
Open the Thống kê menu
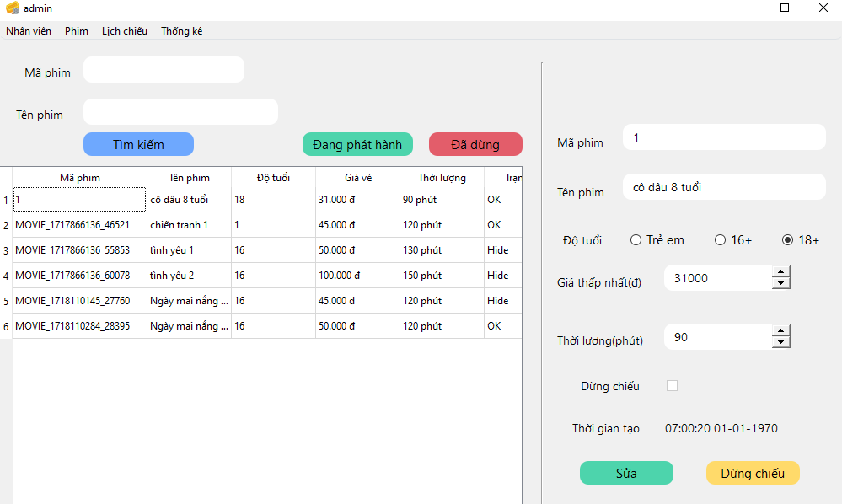coord(181,31)
